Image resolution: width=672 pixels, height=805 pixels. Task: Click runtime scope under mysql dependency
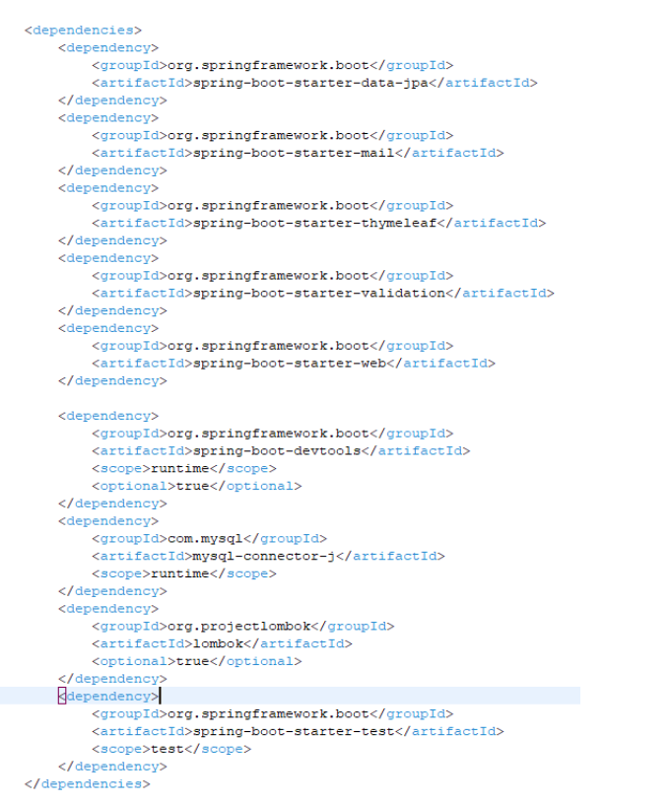(x=179, y=574)
